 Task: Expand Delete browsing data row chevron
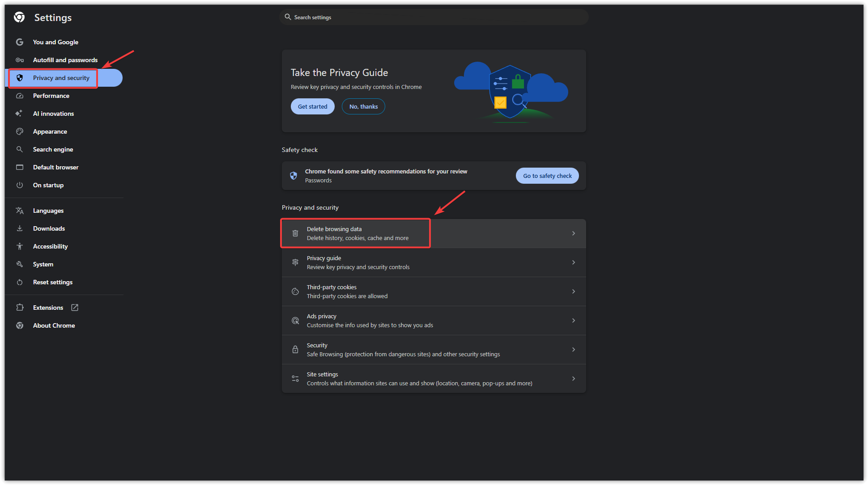pyautogui.click(x=574, y=233)
